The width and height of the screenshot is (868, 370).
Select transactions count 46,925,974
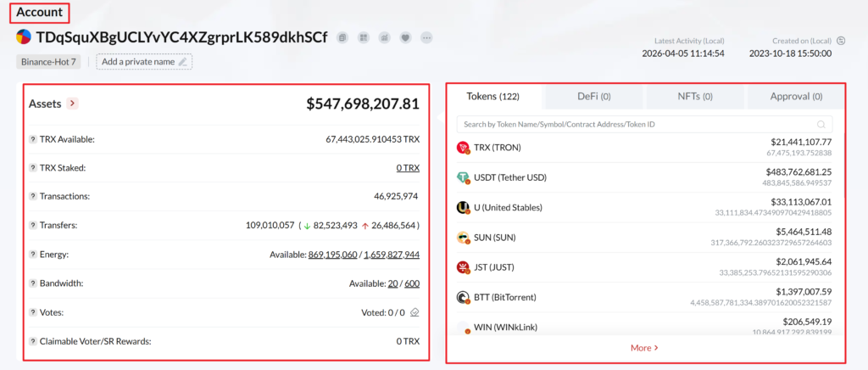pyautogui.click(x=396, y=196)
